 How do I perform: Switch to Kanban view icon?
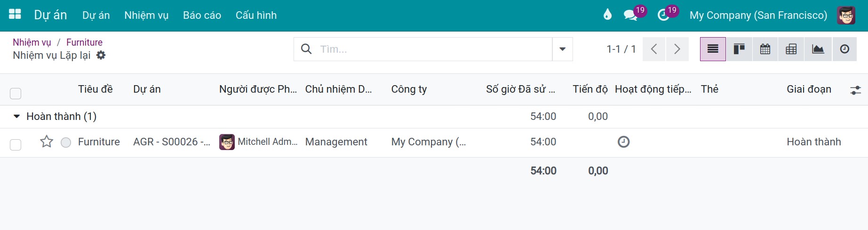coord(739,49)
